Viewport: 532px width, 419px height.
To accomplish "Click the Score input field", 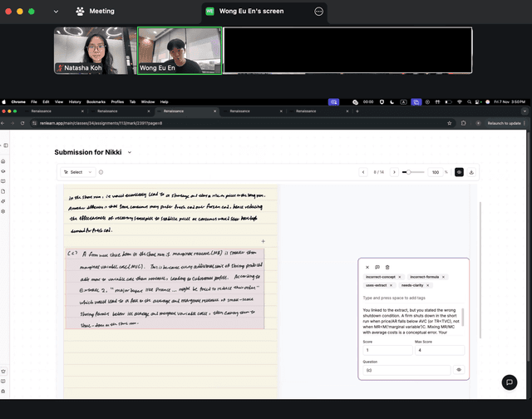I will click(x=387, y=350).
